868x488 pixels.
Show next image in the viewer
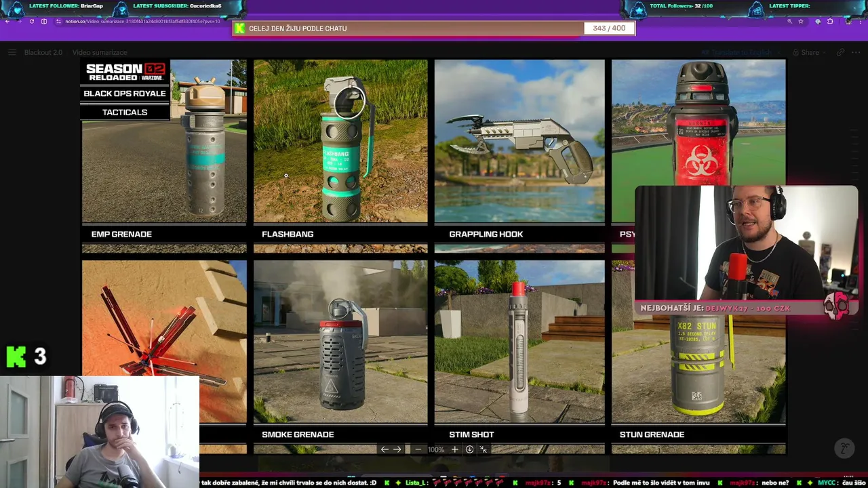397,449
